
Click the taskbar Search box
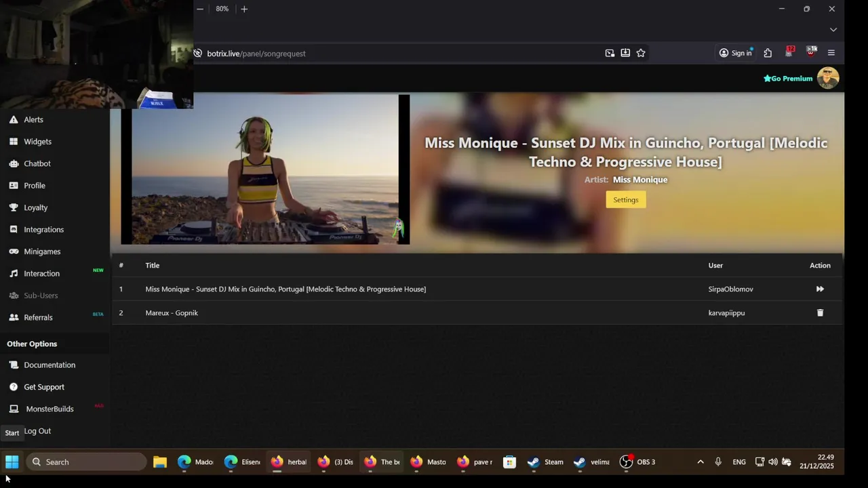pos(86,462)
